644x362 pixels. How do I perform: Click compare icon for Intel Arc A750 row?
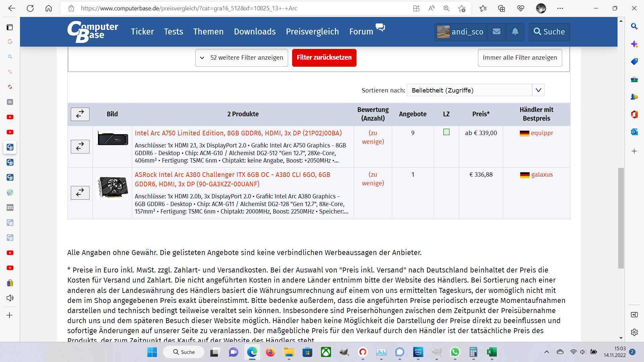coord(80,146)
